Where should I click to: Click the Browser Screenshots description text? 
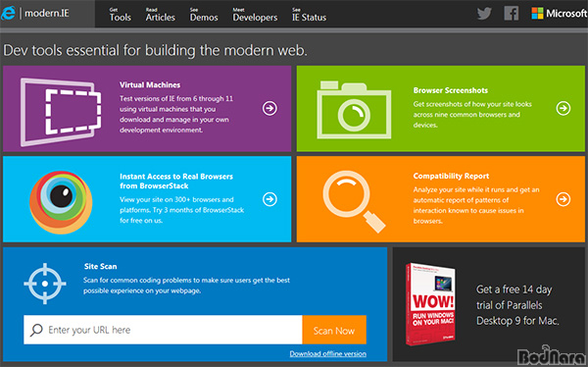472,115
